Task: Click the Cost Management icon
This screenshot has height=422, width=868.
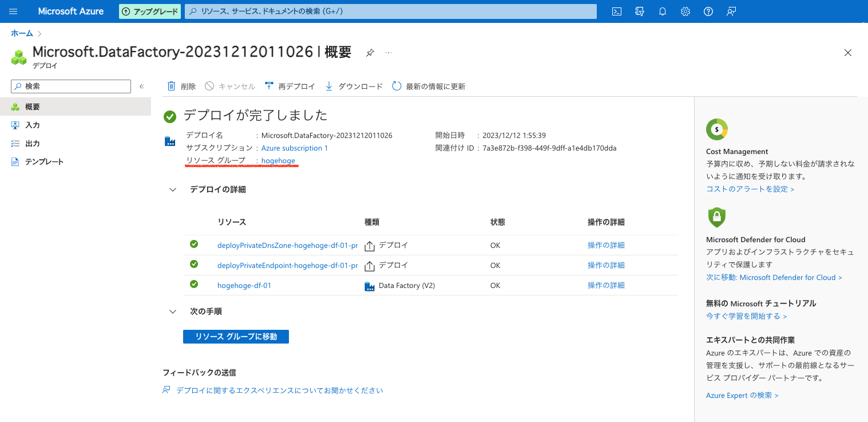Action: [717, 129]
